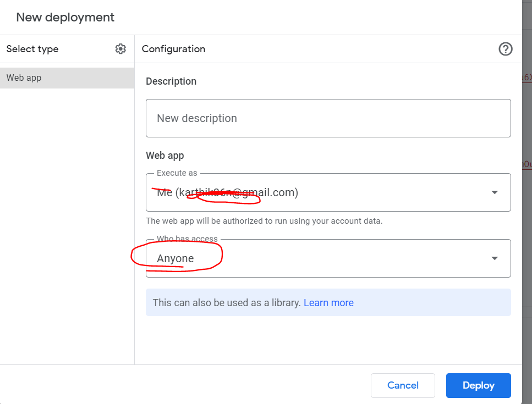Click the blue Deploy button
The image size is (532, 404).
(478, 385)
